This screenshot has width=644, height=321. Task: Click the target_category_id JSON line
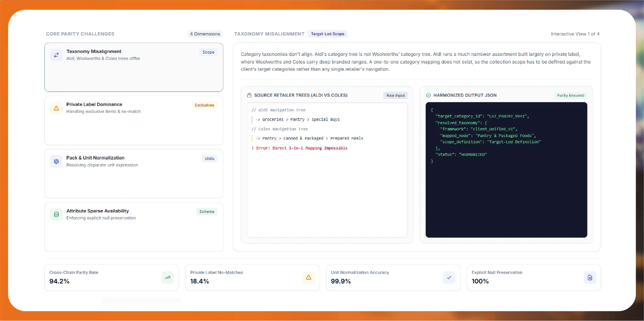point(482,117)
